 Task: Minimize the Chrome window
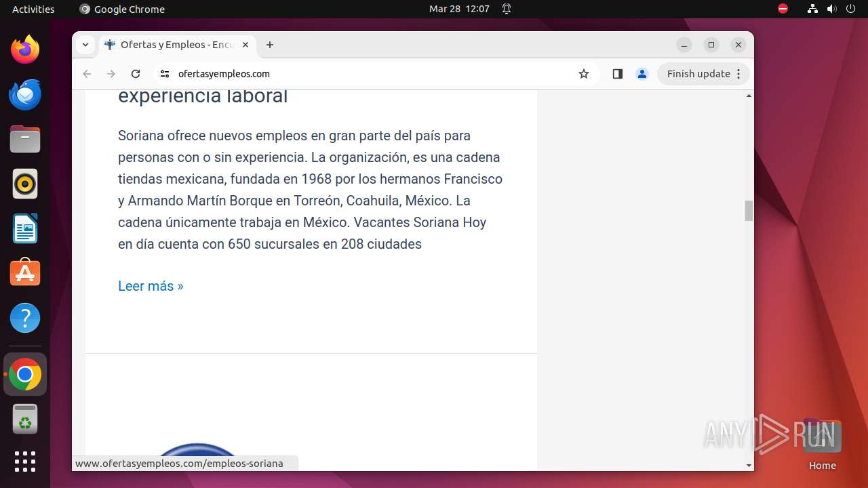[684, 45]
